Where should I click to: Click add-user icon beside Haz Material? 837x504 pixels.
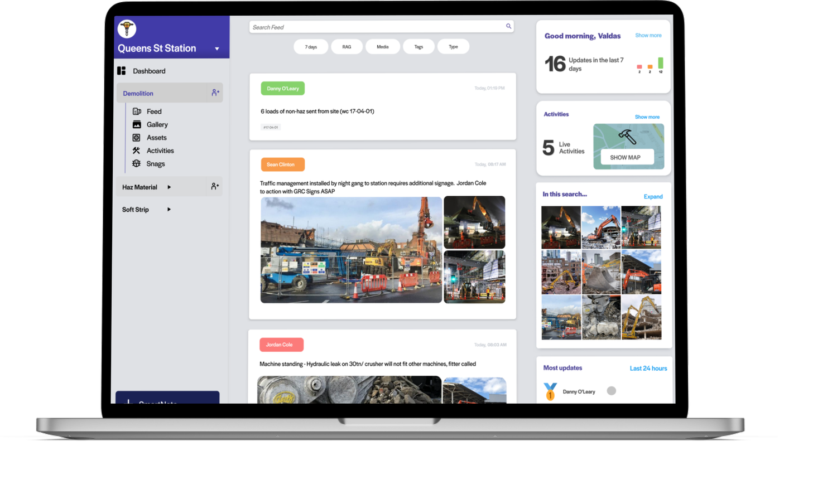pos(215,186)
